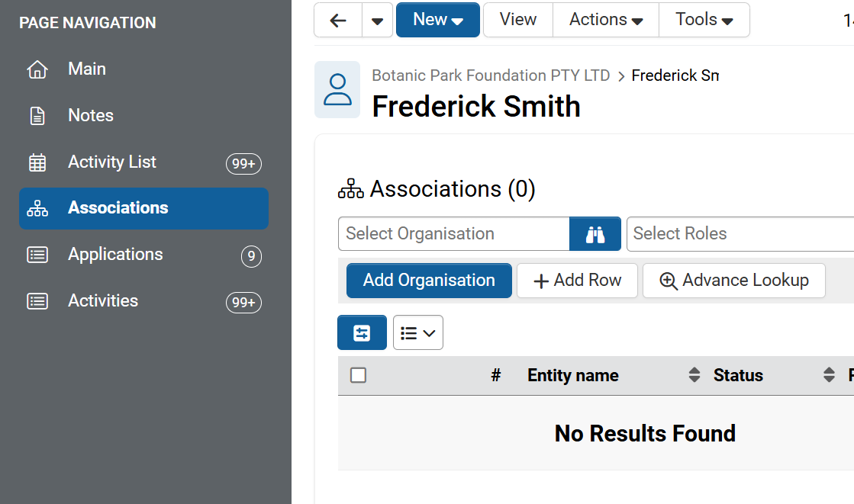
Task: Open the dropdown arrow beside back button
Action: [x=377, y=21]
